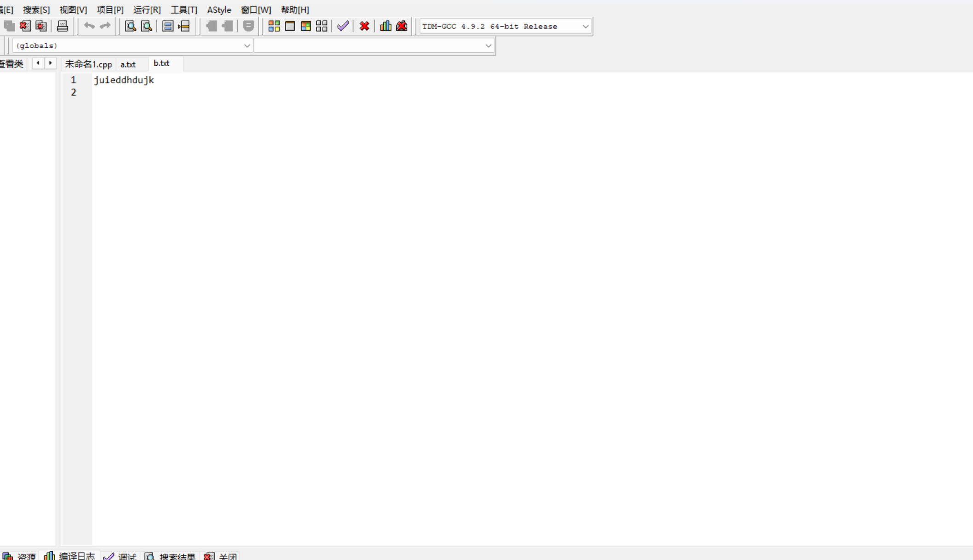This screenshot has height=560, width=973.
Task: Click the Go to line icon
Action: [x=184, y=26]
